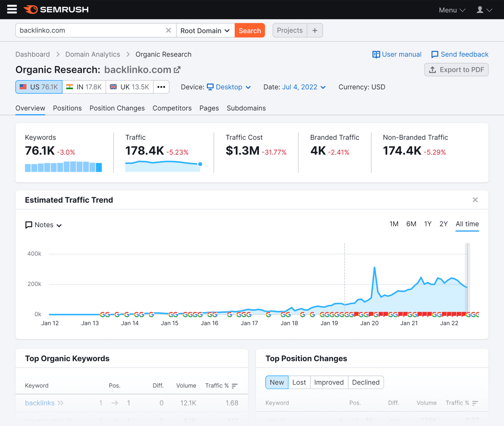Open the user account icon
Screen dimensions: 504x426
coord(480,9)
